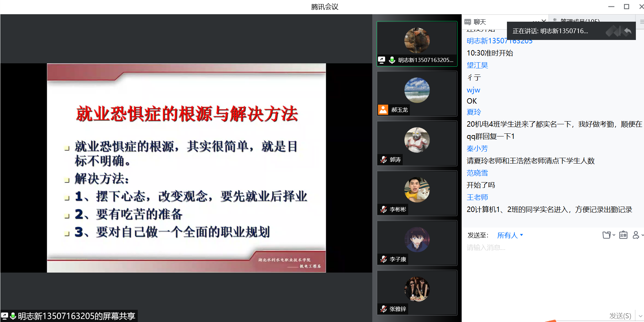The width and height of the screenshot is (644, 322).
Task: Click the orange host icon beside 郝玉龙
Action: point(383,110)
